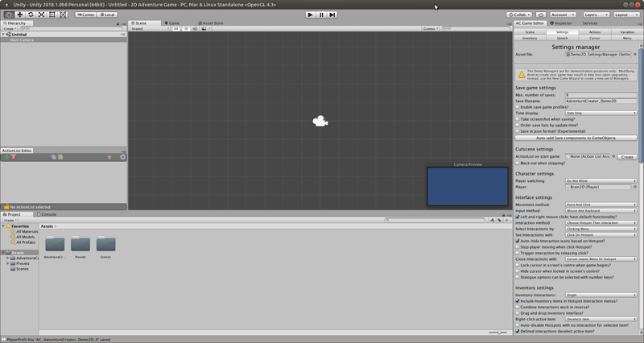This screenshot has height=343, width=644.
Task: Enable Take screenshot when saving
Action: (x=518, y=119)
